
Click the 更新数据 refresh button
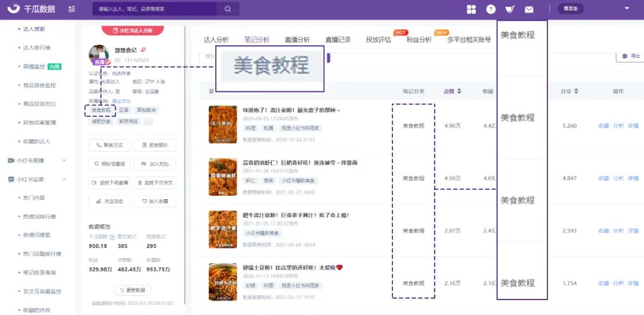(x=132, y=290)
